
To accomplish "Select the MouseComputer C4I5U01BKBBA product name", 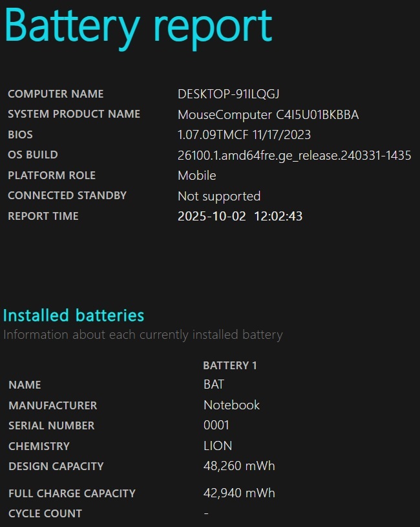I will pos(268,115).
